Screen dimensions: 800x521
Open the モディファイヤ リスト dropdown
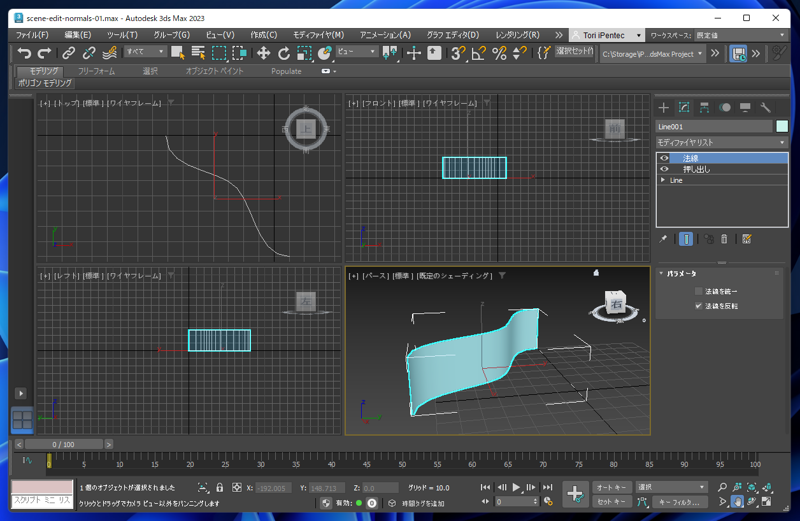[721, 143]
